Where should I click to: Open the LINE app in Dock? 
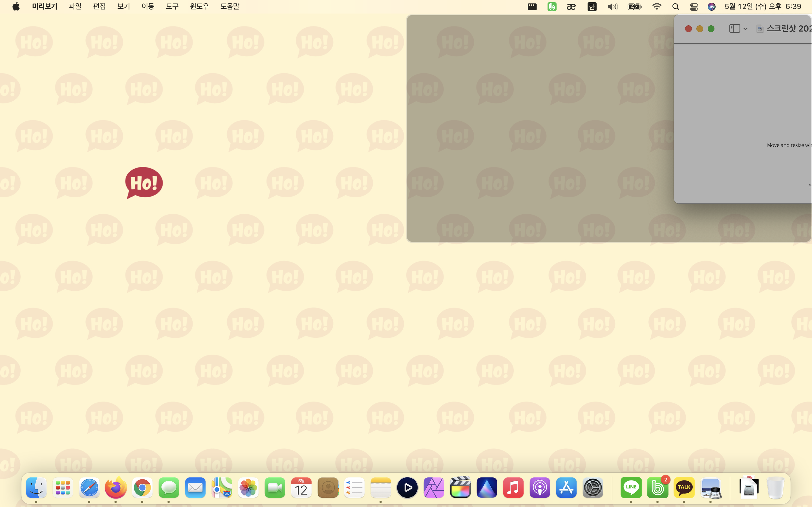point(631,488)
